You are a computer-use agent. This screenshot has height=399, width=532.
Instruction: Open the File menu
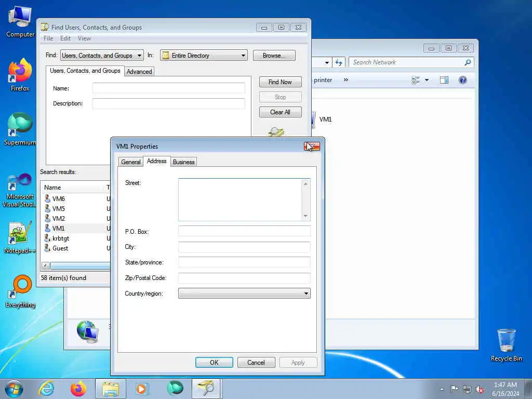tap(48, 38)
